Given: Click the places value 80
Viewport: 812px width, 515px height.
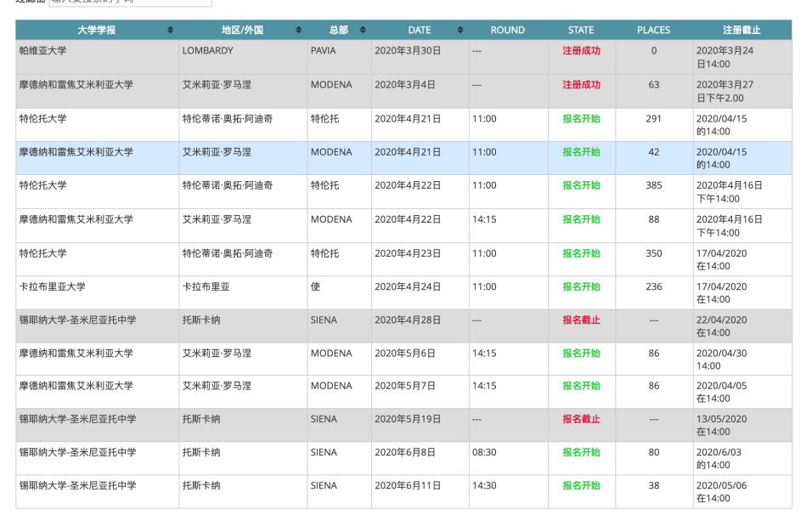Looking at the screenshot, I should point(653,452).
